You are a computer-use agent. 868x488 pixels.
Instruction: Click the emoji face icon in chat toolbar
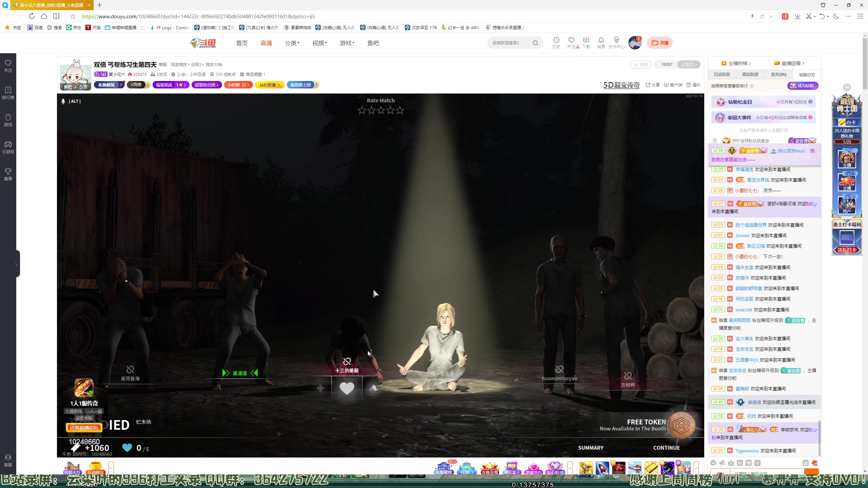tap(713, 463)
